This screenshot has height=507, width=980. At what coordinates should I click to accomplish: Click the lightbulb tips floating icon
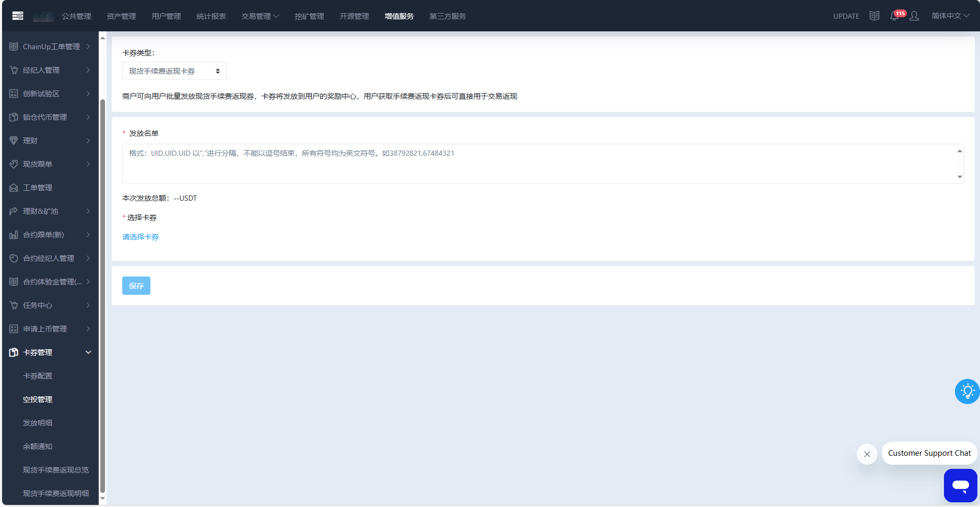[x=967, y=391]
